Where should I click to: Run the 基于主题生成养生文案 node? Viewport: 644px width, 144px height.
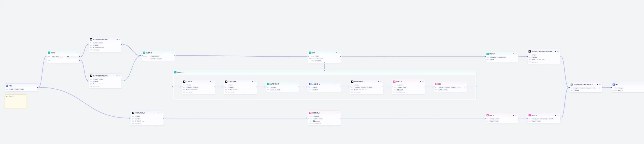pyautogui.click(x=117, y=76)
